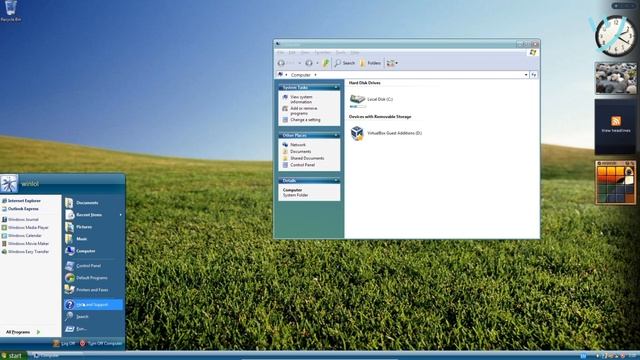
Task: Click Log Off button in Start menu
Action: [x=64, y=344]
